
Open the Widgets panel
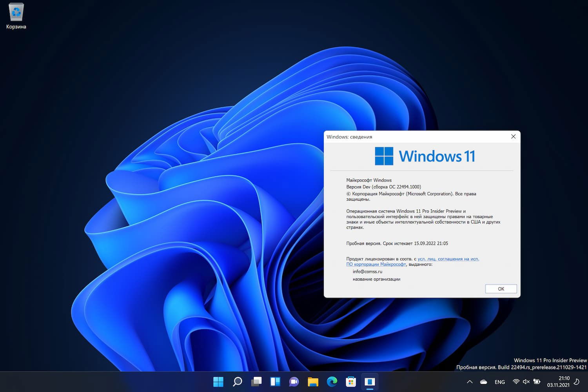click(x=275, y=381)
